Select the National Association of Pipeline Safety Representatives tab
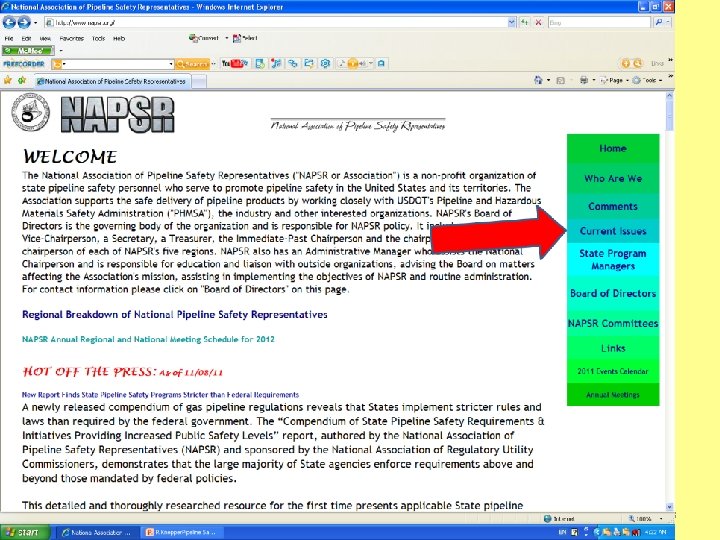720x540 pixels. (x=112, y=81)
